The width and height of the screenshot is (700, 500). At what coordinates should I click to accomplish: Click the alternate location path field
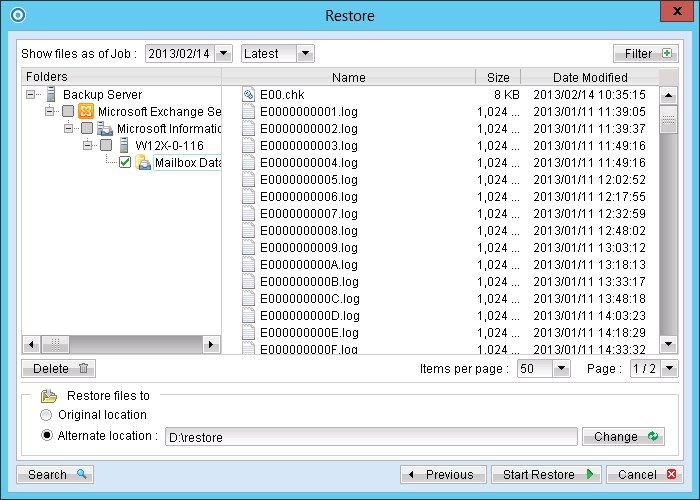click(x=371, y=437)
